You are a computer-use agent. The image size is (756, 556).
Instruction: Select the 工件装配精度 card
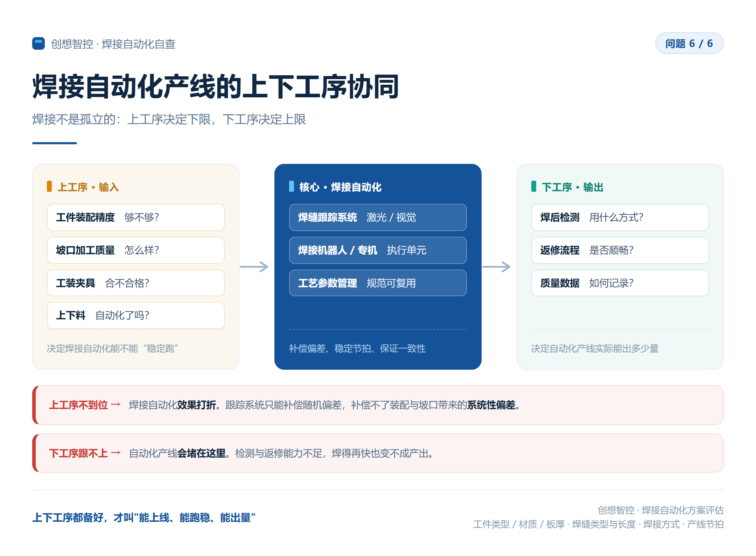136,217
